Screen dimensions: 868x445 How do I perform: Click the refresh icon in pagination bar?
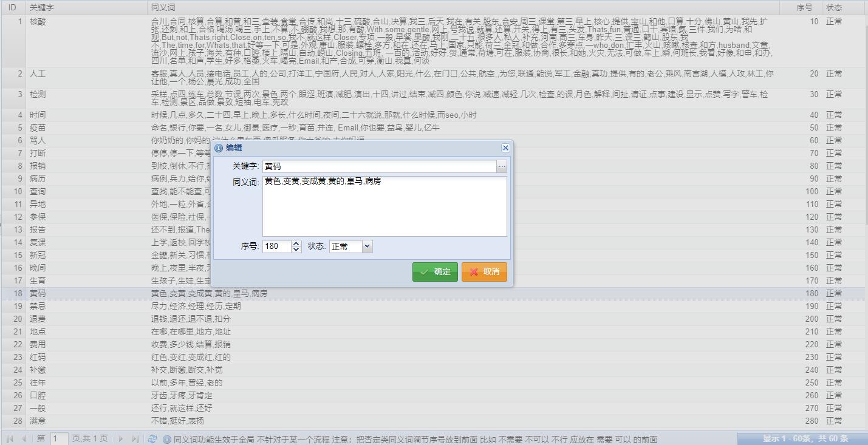[x=152, y=439]
